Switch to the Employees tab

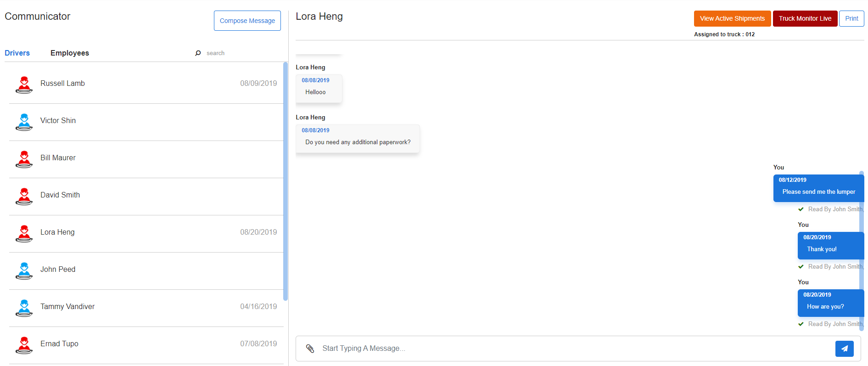coord(70,53)
